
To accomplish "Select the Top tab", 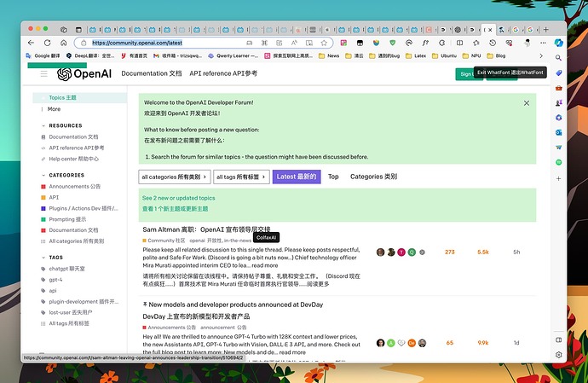I will pyautogui.click(x=333, y=177).
